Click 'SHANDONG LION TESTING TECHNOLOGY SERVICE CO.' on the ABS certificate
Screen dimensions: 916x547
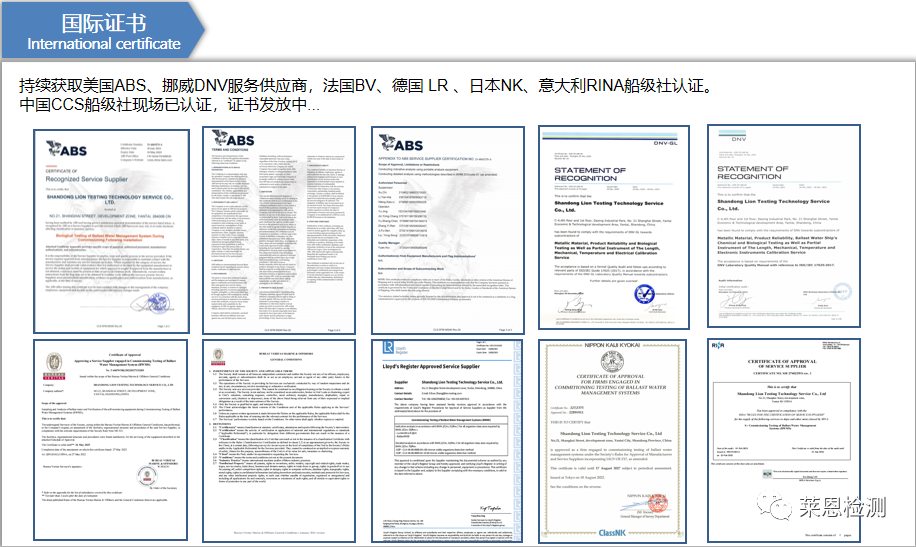click(x=109, y=199)
